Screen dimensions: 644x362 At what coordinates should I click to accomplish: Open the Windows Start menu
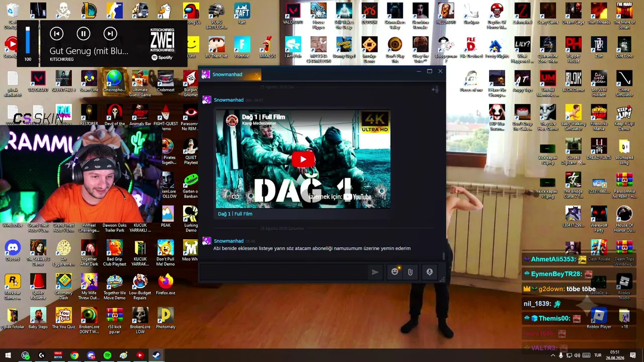8,355
